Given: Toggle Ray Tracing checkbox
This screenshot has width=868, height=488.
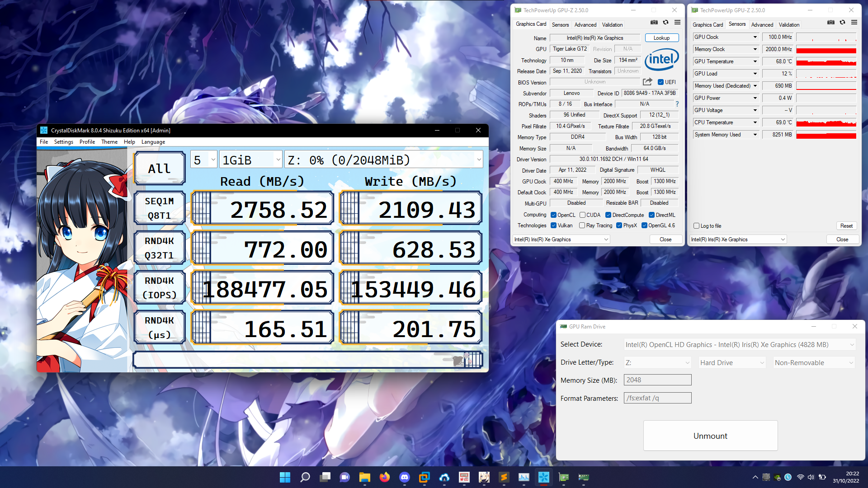Looking at the screenshot, I should click(582, 225).
